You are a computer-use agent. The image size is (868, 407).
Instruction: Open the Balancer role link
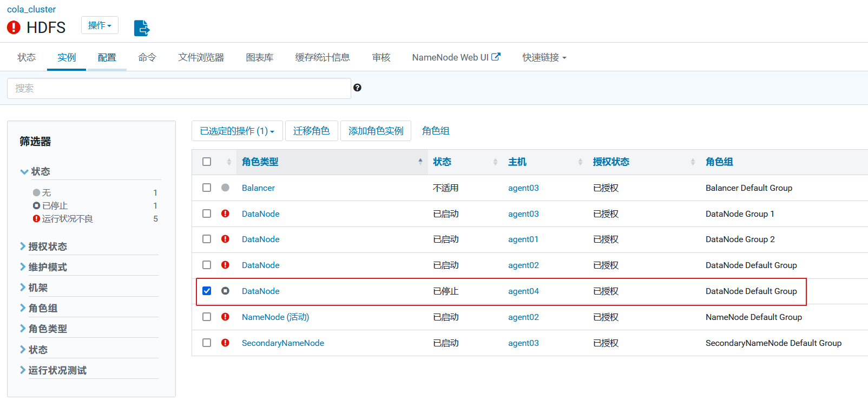tap(258, 188)
